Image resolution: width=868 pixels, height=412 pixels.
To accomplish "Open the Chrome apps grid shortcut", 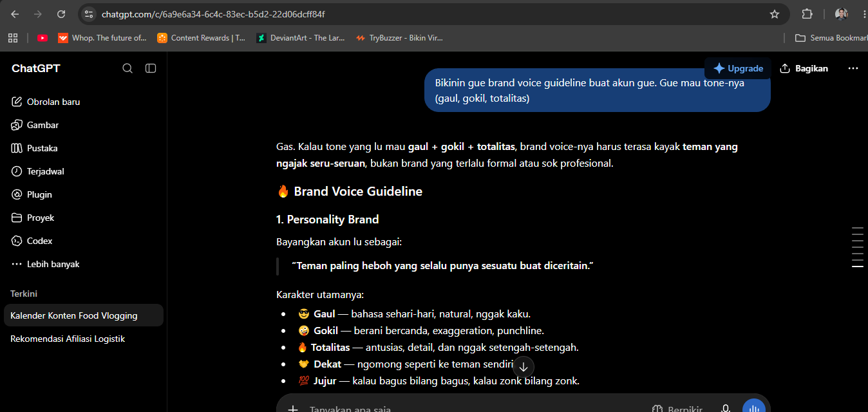I will pos(13,38).
